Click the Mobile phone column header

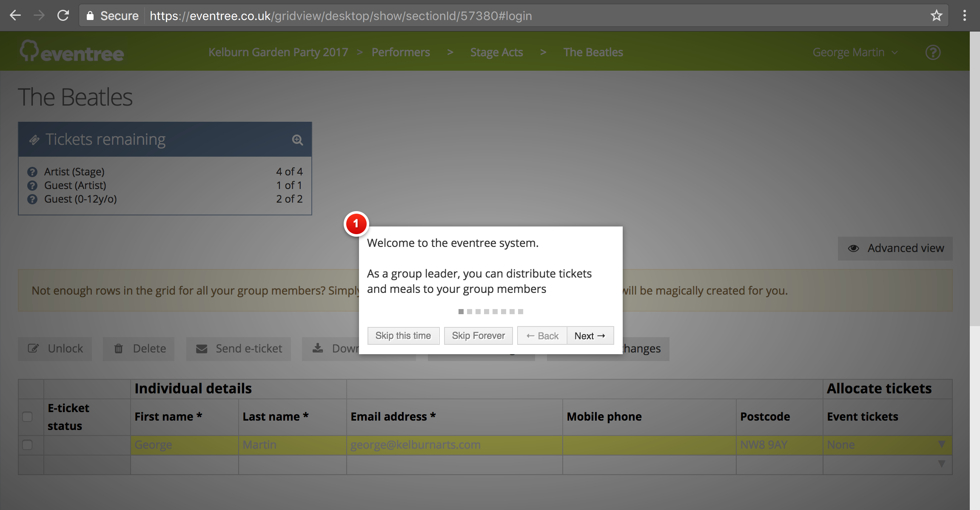pyautogui.click(x=650, y=417)
